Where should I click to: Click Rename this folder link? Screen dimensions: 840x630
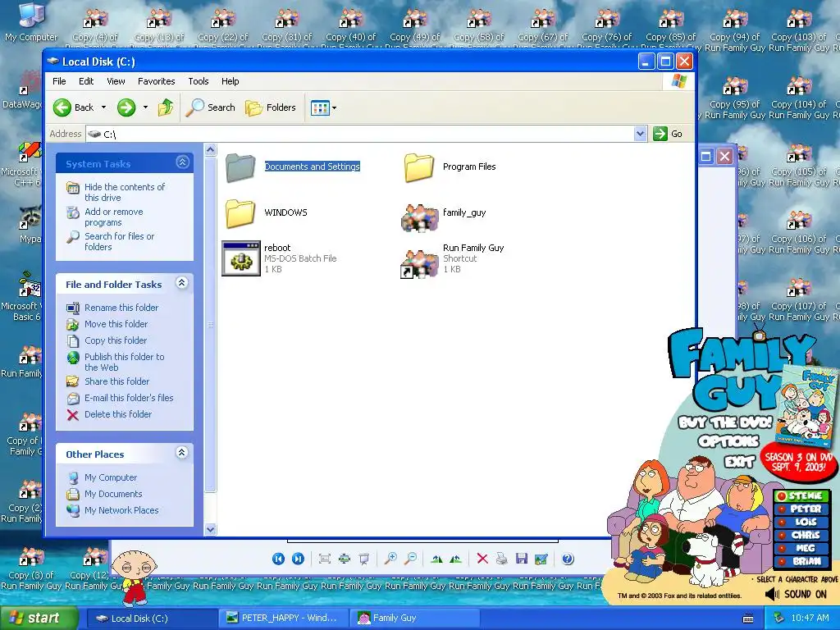pos(121,308)
